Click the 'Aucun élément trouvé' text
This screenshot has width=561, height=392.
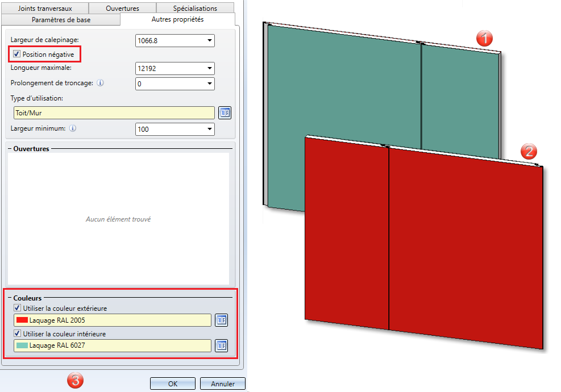coord(118,219)
